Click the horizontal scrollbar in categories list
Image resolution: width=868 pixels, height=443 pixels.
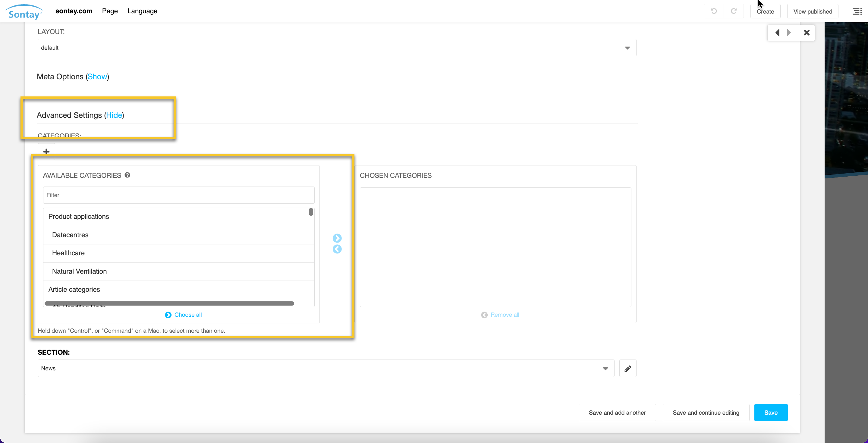[169, 303]
